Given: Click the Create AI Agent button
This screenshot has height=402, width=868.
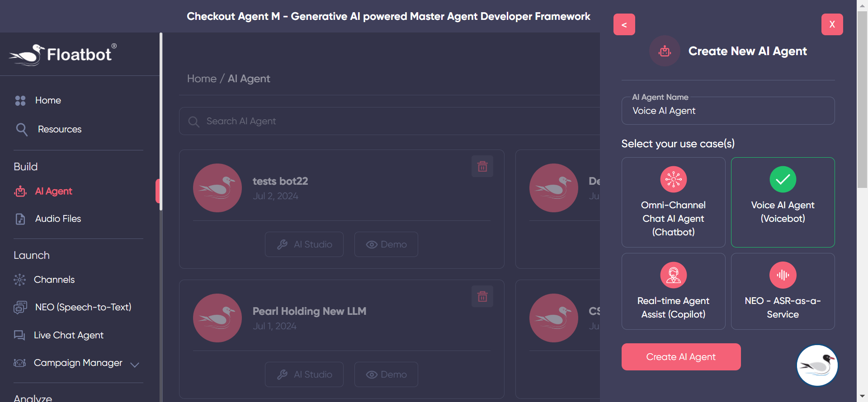Looking at the screenshot, I should click(x=681, y=357).
